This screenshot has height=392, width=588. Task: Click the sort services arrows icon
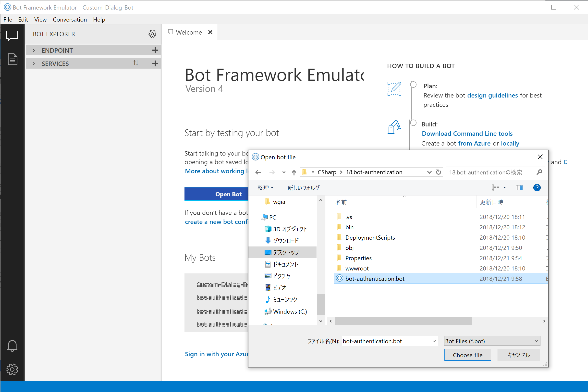pyautogui.click(x=136, y=63)
